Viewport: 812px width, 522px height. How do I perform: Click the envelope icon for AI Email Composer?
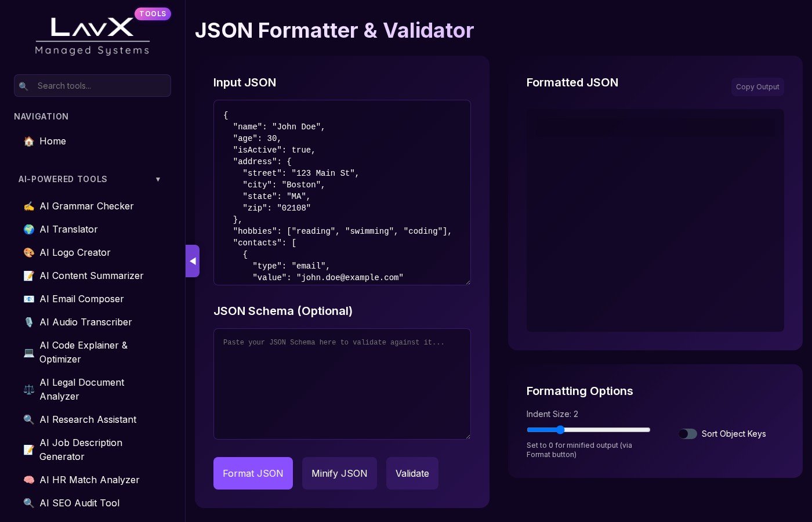tap(28, 299)
